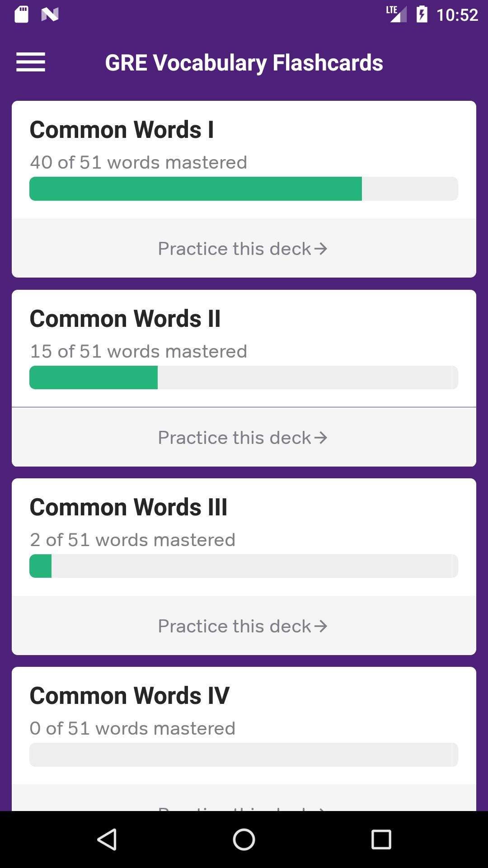Click the arrow icon on Common Words I practice button

click(x=322, y=248)
